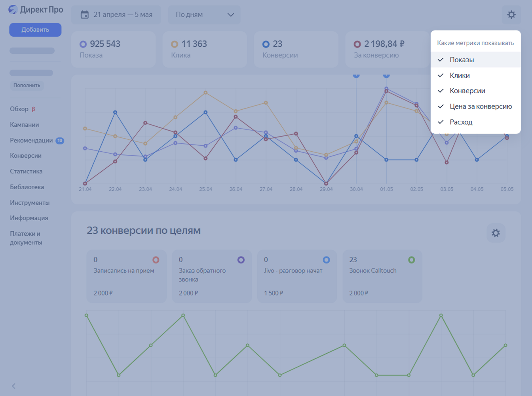This screenshot has height=396, width=532.
Task: Collapse sidebar with the left arrow
Action: pyautogui.click(x=13, y=386)
